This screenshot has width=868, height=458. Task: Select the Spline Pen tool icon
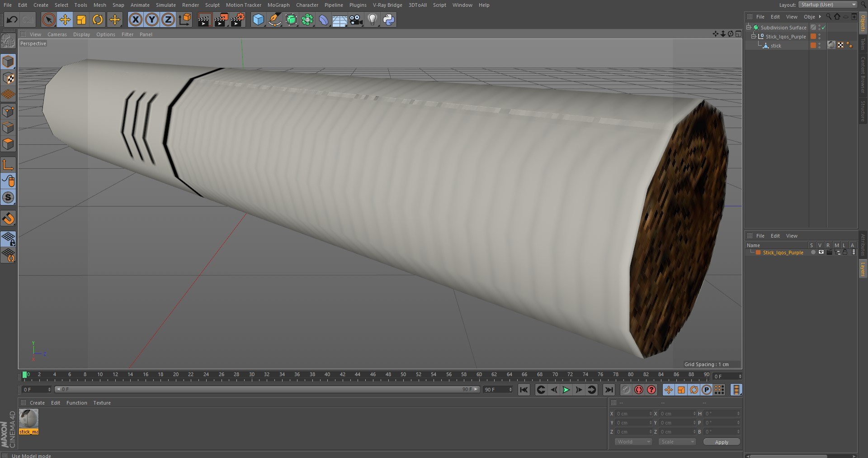tap(274, 19)
